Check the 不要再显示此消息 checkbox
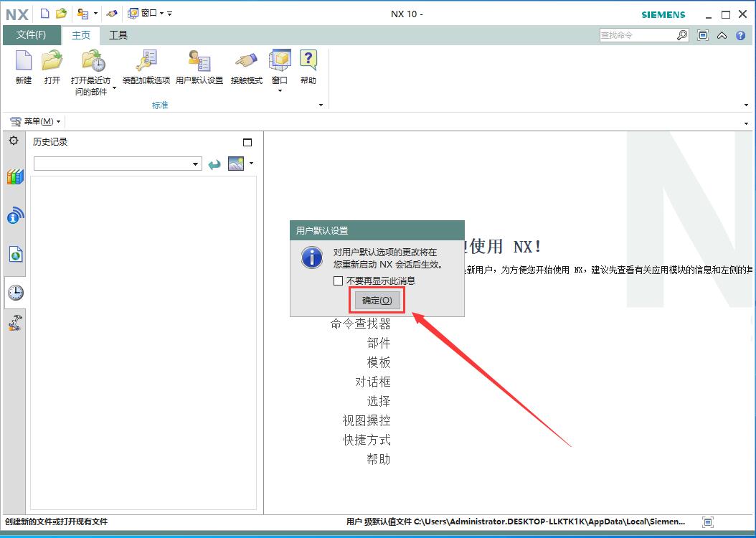The width and height of the screenshot is (756, 538). 339,281
